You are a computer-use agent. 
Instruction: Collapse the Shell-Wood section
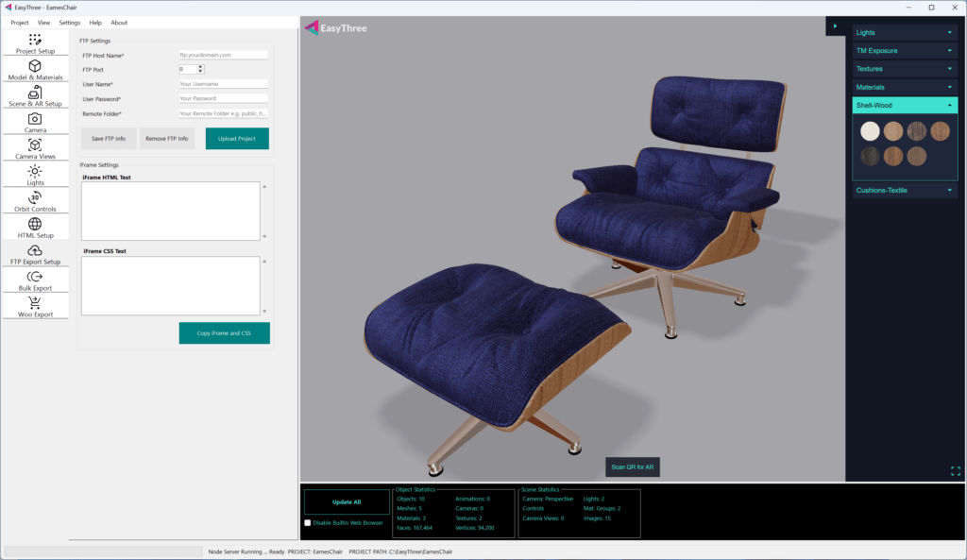(949, 106)
